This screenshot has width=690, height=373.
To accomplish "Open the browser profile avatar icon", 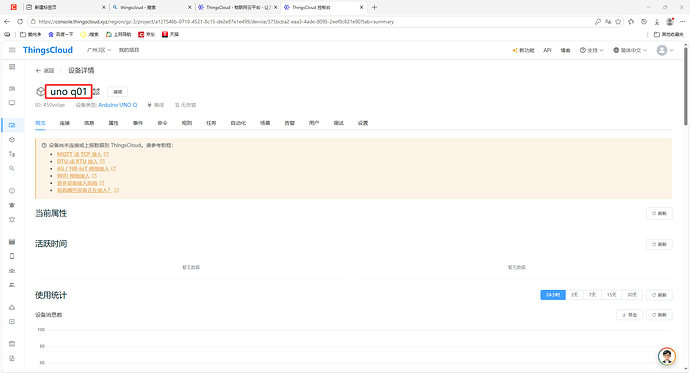I will pyautogui.click(x=670, y=22).
